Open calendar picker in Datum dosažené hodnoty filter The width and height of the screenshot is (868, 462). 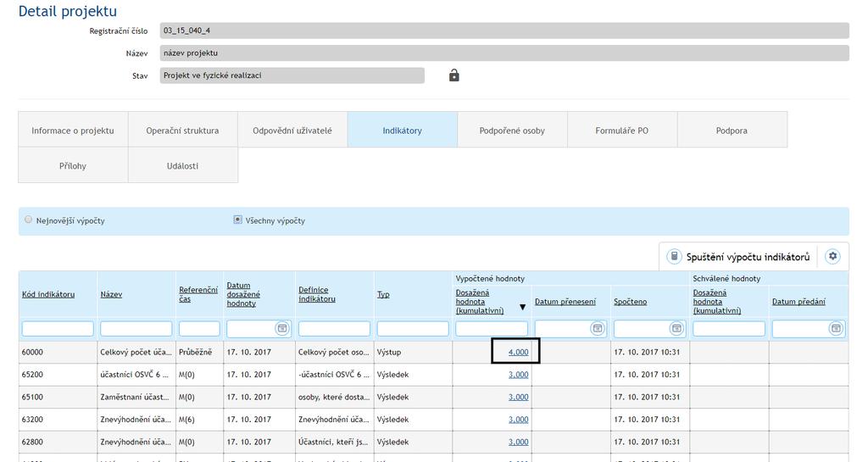point(282,329)
